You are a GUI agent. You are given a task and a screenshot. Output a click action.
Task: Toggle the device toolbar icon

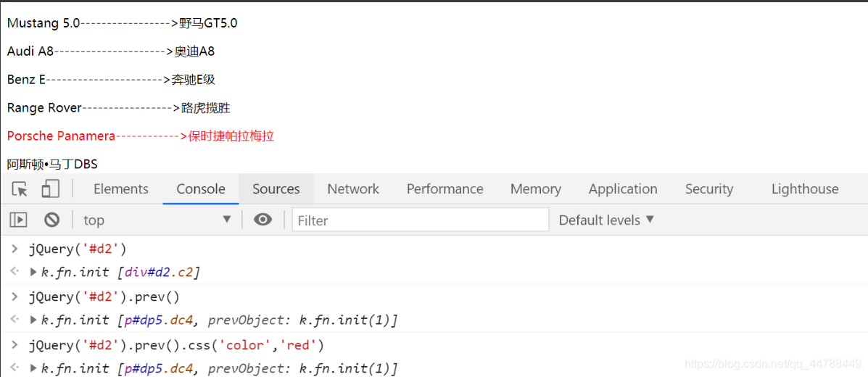point(50,188)
